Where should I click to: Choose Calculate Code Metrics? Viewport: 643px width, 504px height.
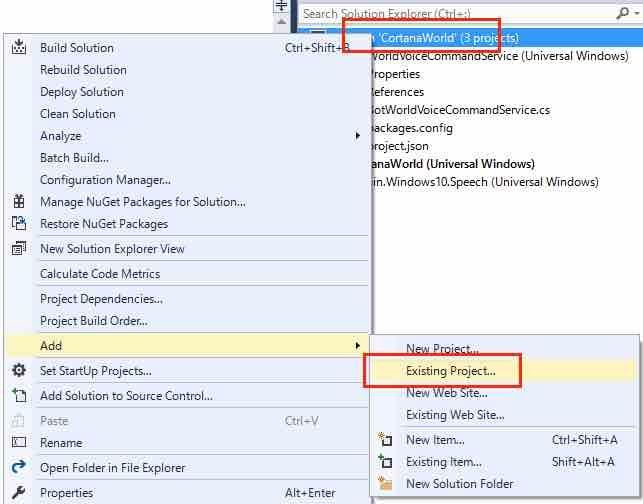pyautogui.click(x=187, y=274)
